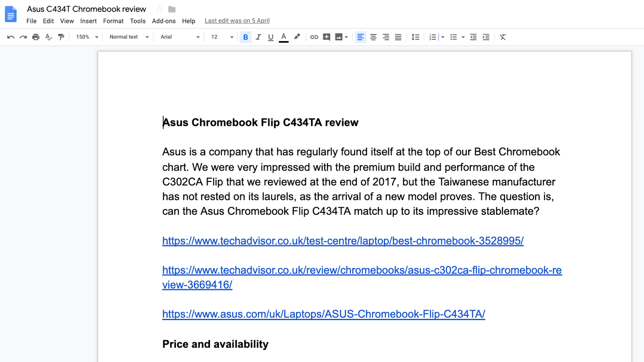644x362 pixels.
Task: Select the Paint format tool
Action: (x=61, y=37)
